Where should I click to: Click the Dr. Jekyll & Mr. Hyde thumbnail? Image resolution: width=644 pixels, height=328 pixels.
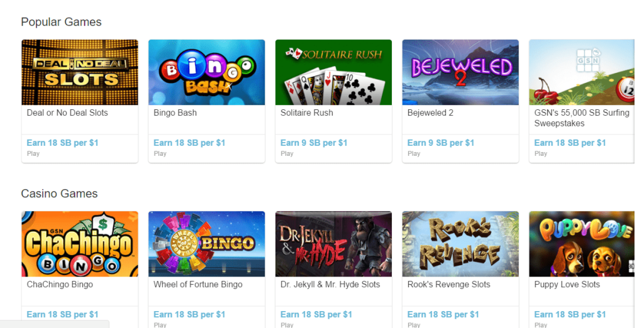point(333,244)
